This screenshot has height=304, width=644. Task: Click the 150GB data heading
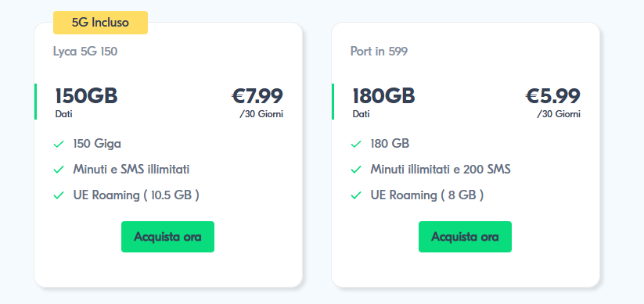[86, 96]
